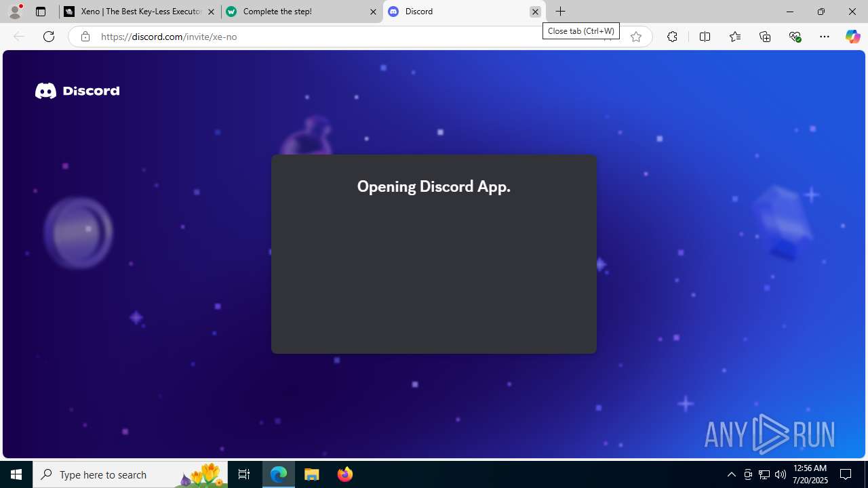Image resolution: width=868 pixels, height=488 pixels.
Task: Click the Opening Discord App heading
Action: click(x=434, y=186)
